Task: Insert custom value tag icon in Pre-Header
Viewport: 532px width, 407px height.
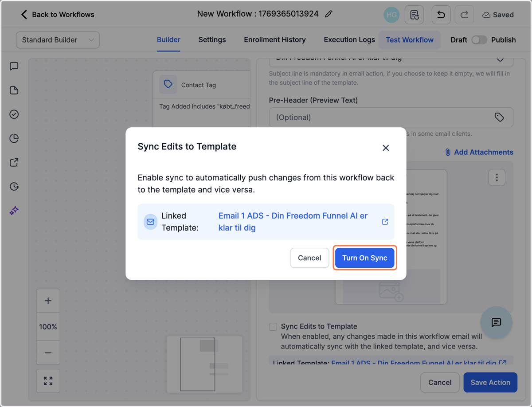Action: point(499,117)
